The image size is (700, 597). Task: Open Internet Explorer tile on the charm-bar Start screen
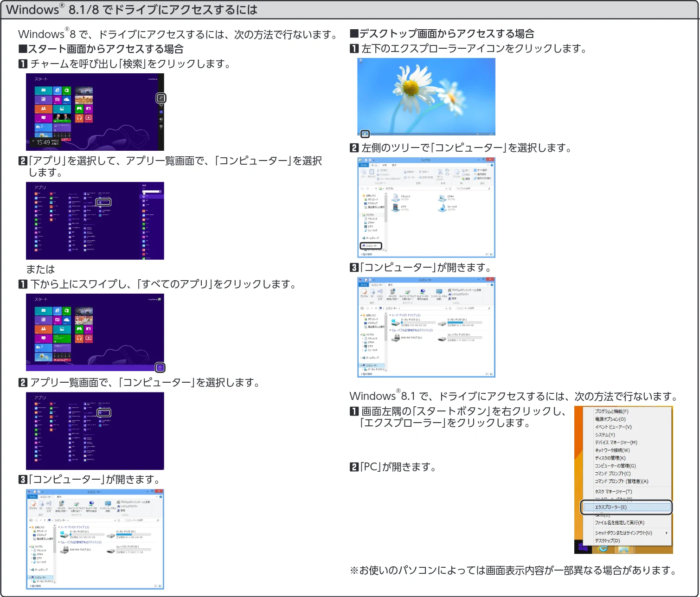57,90
